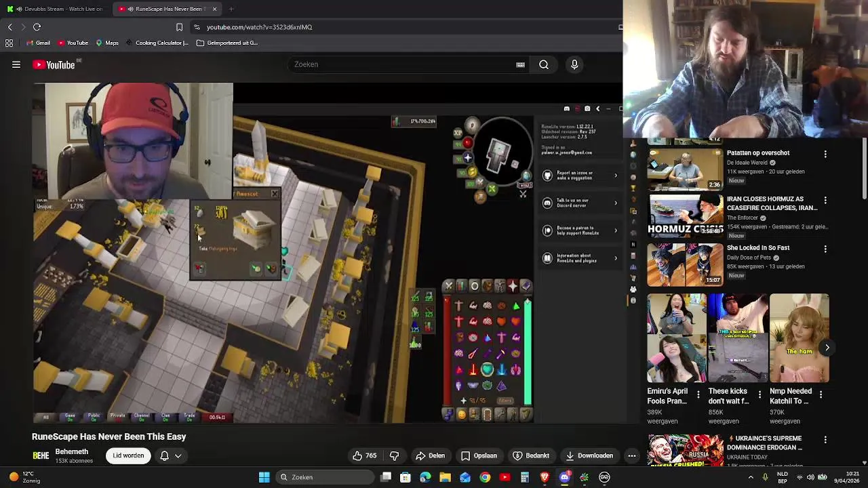This screenshot has height=488, width=868.
Task: Open options for She Locked In So Fast
Action: [x=825, y=249]
